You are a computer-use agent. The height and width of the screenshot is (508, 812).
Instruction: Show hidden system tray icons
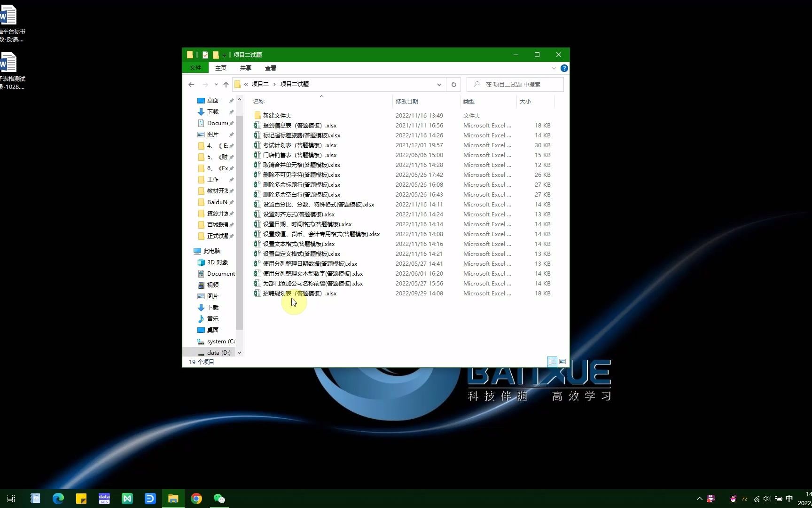[699, 499]
